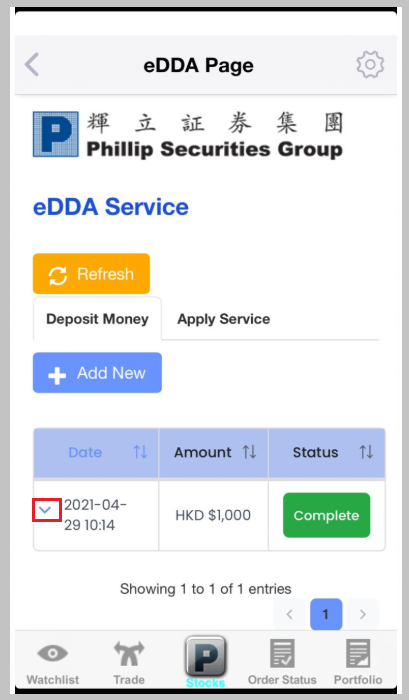Click the Phillip Securities Group logo

tap(188, 134)
